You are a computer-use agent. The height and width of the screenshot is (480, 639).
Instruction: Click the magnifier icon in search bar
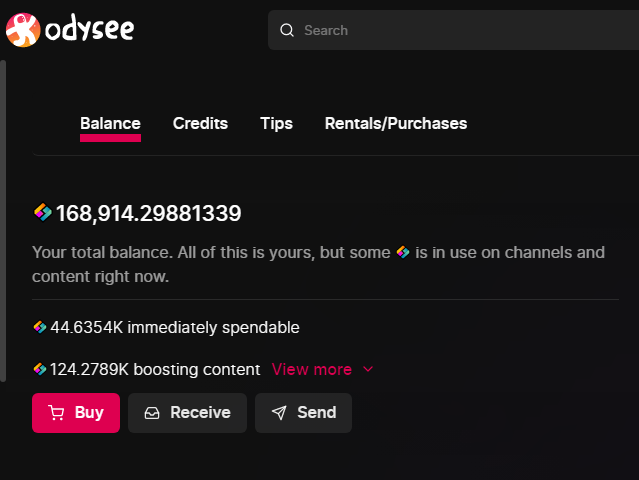(x=287, y=30)
